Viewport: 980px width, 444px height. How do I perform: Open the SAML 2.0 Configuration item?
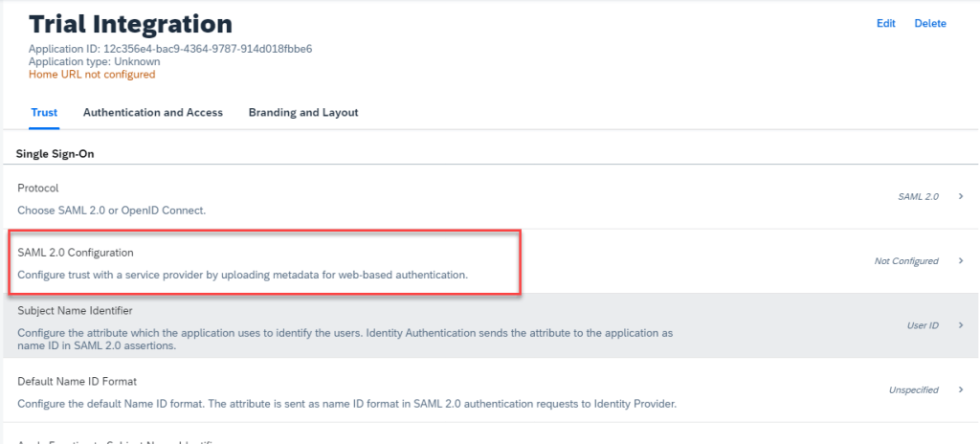[x=76, y=253]
